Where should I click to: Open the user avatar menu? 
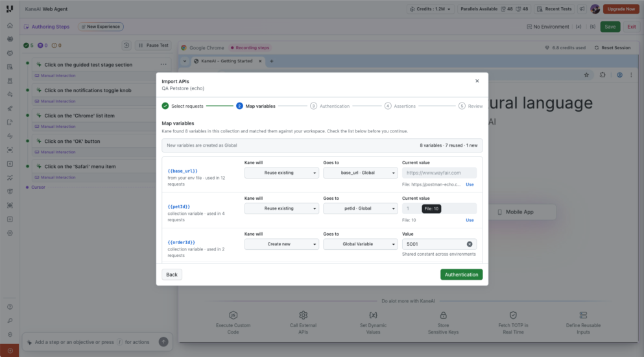[x=595, y=8]
